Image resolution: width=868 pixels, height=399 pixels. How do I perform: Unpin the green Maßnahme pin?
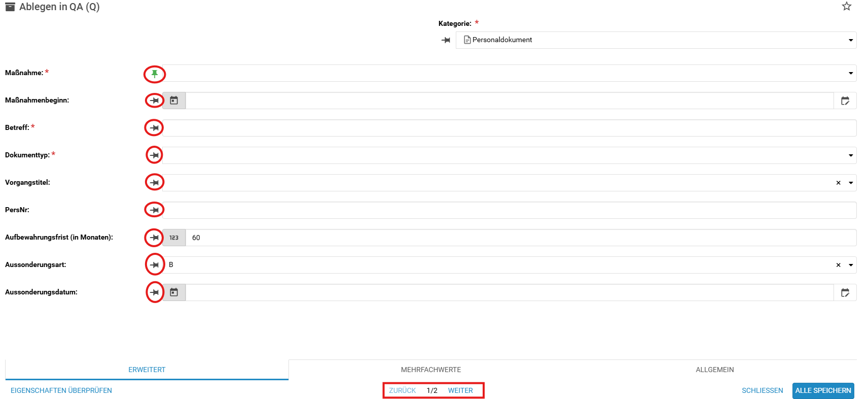click(x=155, y=74)
